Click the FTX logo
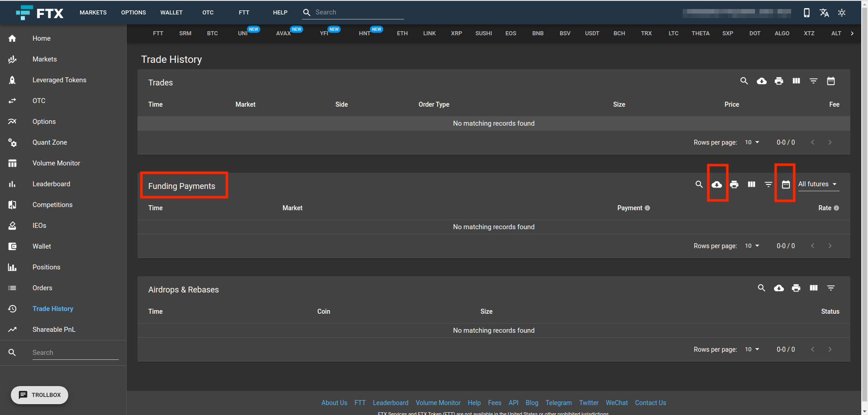The height and width of the screenshot is (415, 868). click(x=40, y=13)
